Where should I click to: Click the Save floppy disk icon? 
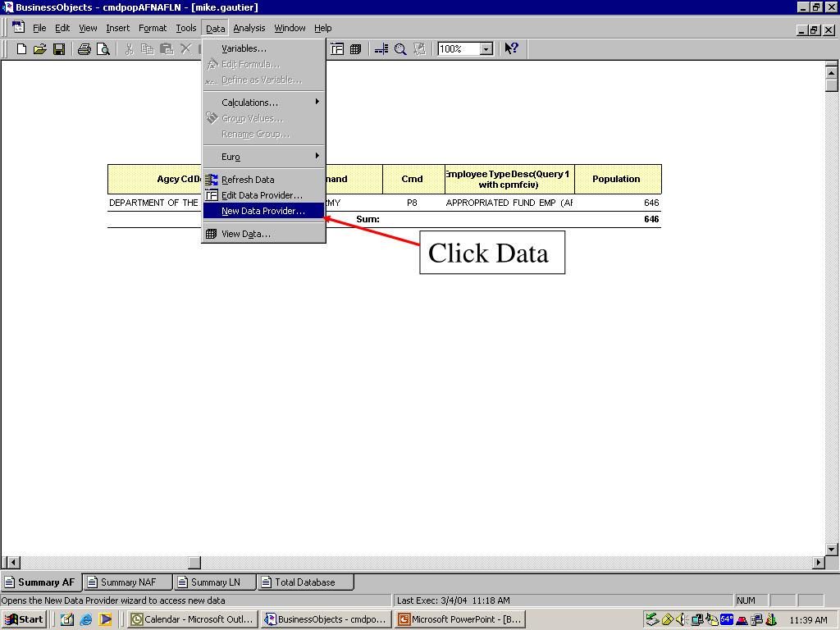[59, 49]
